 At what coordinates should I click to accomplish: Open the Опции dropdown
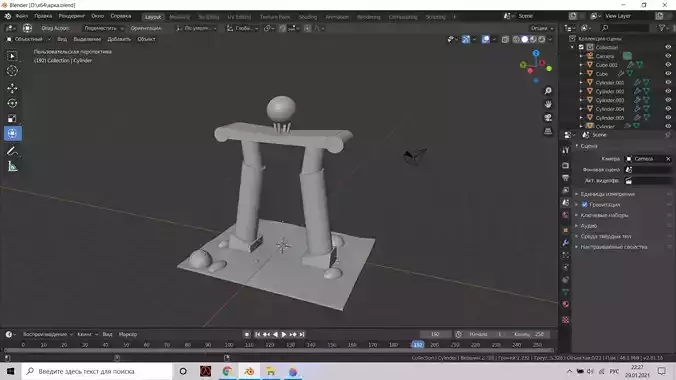click(541, 28)
